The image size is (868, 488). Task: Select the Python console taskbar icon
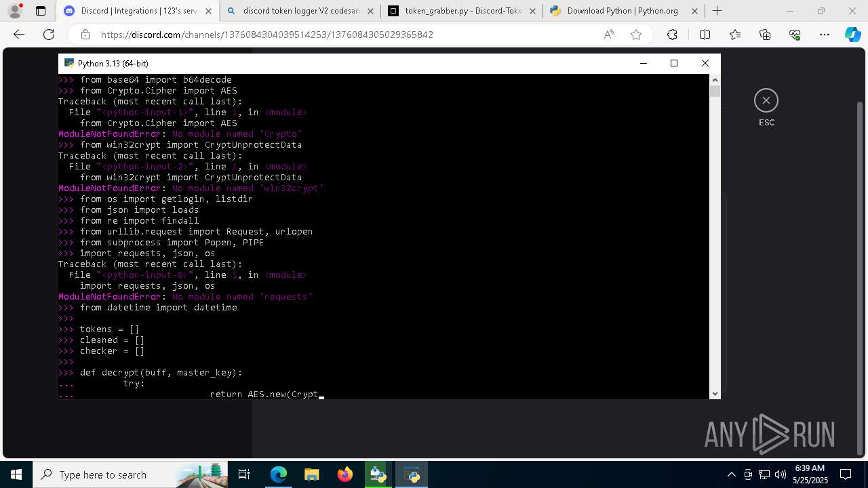point(412,474)
